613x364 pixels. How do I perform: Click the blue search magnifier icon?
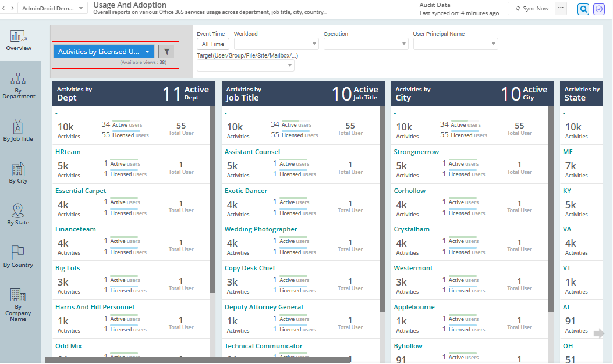[x=583, y=9]
